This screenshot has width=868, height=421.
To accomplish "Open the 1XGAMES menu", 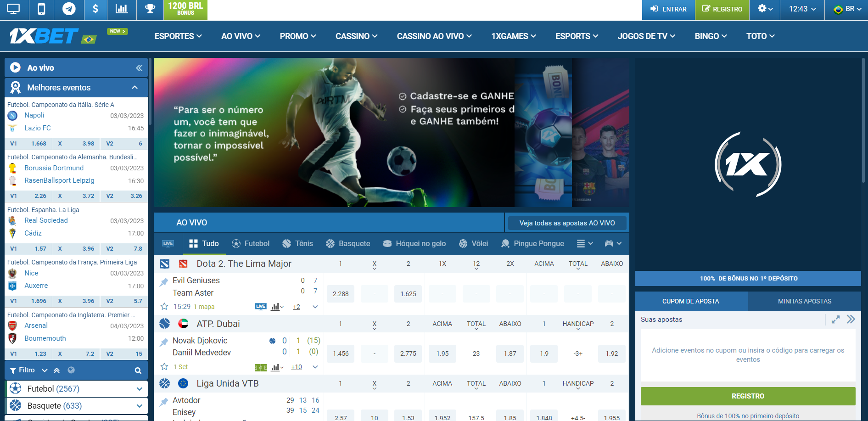I will tap(514, 36).
